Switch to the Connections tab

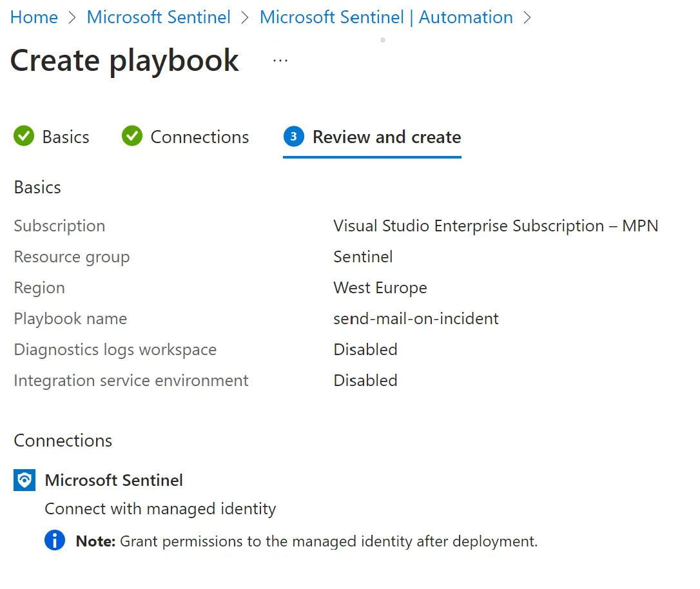point(199,137)
